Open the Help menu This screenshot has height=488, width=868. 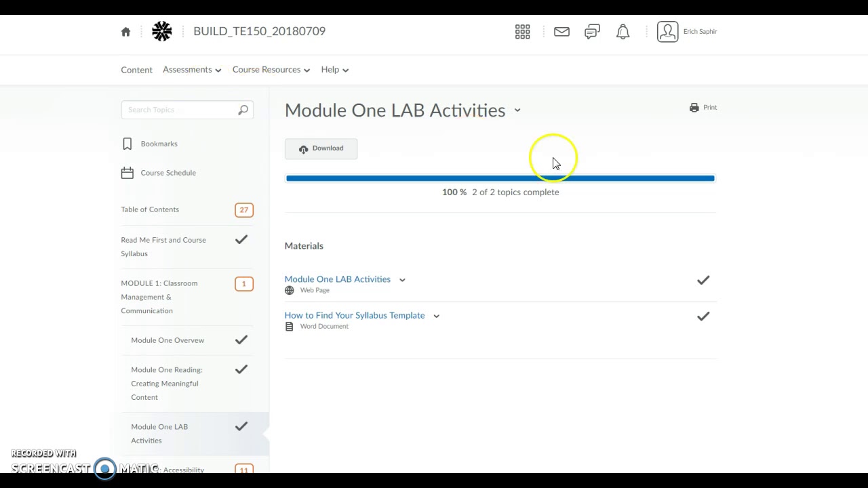coord(335,70)
